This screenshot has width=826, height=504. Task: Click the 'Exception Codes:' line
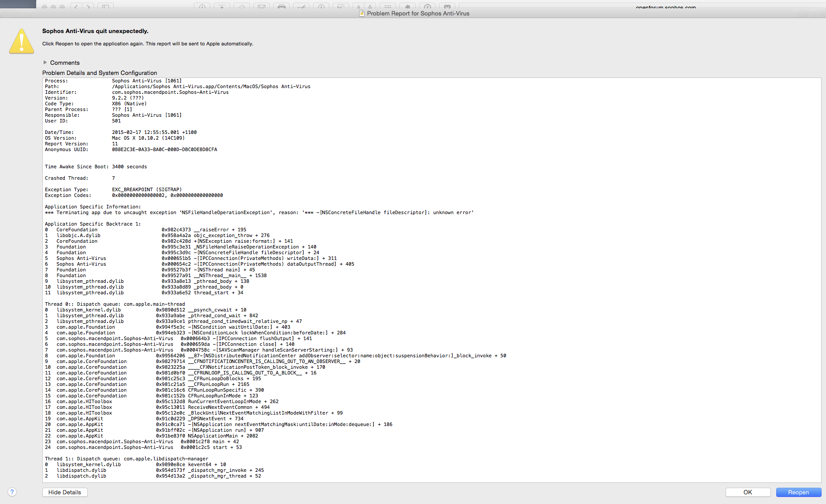pos(134,195)
